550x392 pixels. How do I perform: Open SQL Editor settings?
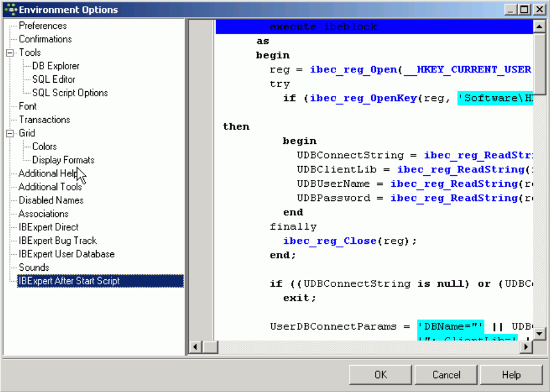pos(54,80)
